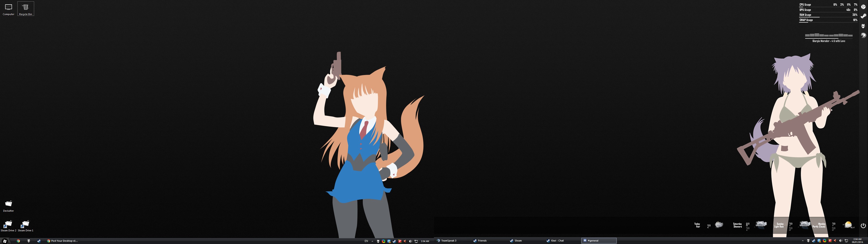The width and height of the screenshot is (868, 244).
Task: Click the Today Fair forecast label
Action: [697, 225]
